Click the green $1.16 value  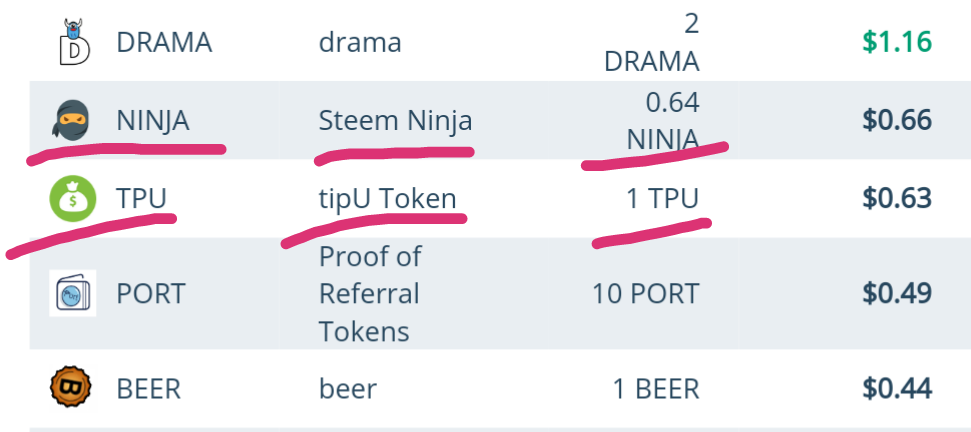[897, 42]
